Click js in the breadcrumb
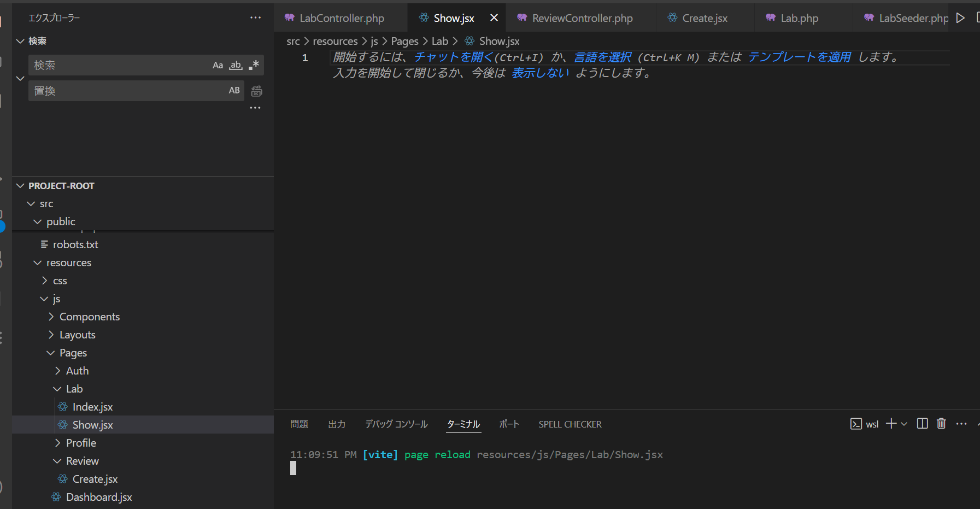 click(x=374, y=41)
